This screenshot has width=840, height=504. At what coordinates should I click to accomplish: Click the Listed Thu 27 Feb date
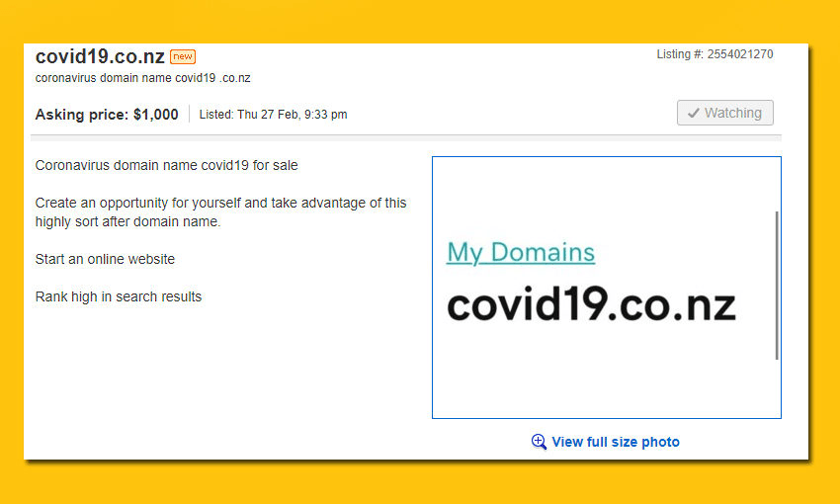point(273,115)
